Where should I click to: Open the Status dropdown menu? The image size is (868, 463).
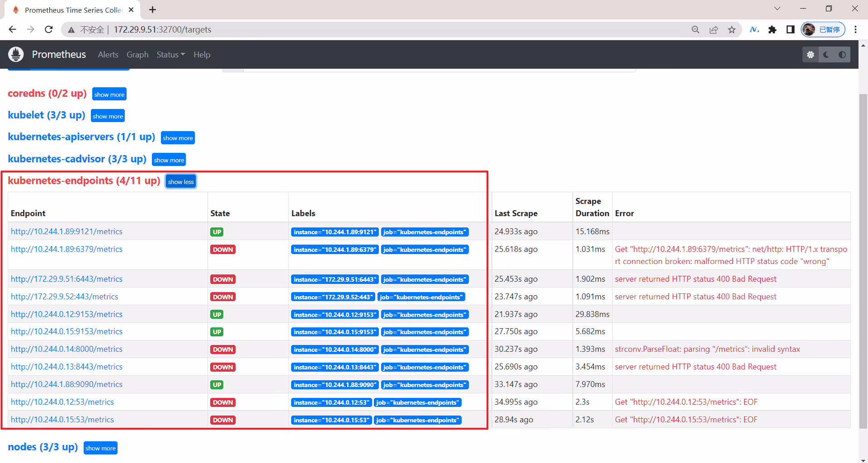[170, 55]
